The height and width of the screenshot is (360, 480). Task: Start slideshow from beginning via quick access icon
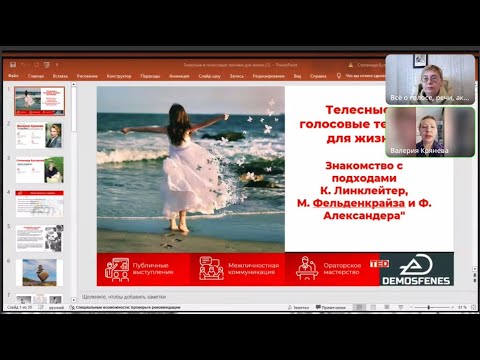(47, 65)
